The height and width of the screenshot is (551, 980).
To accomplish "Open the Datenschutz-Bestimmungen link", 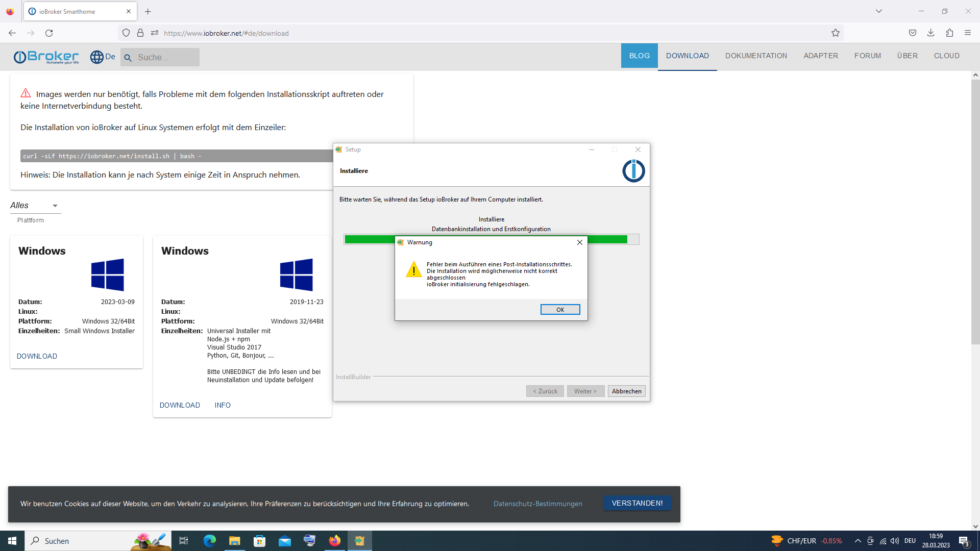I will (537, 504).
